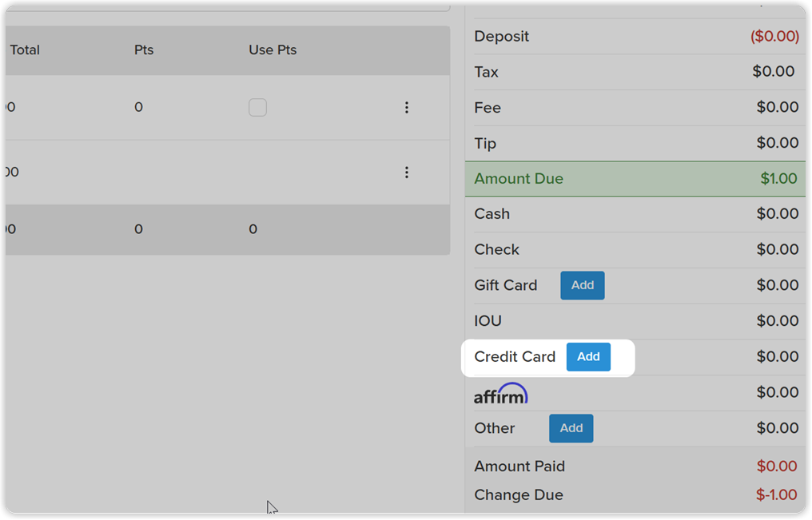Add a Credit Card payment
The image size is (812, 520).
(x=588, y=356)
